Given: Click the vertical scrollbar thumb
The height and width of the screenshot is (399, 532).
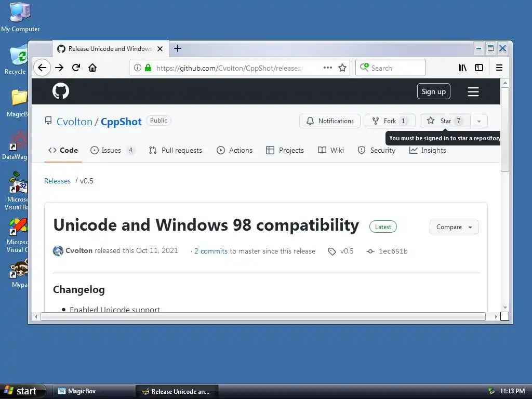Looking at the screenshot, I should [x=505, y=129].
